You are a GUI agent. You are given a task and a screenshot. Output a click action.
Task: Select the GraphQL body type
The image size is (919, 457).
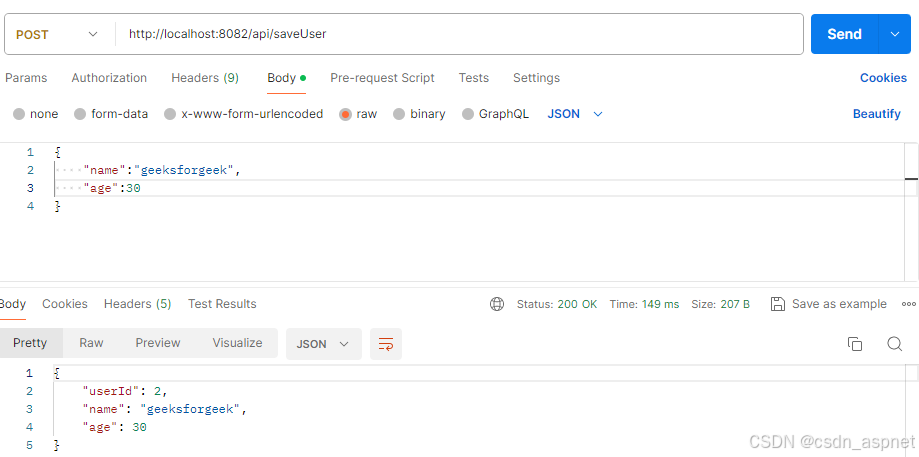click(495, 114)
